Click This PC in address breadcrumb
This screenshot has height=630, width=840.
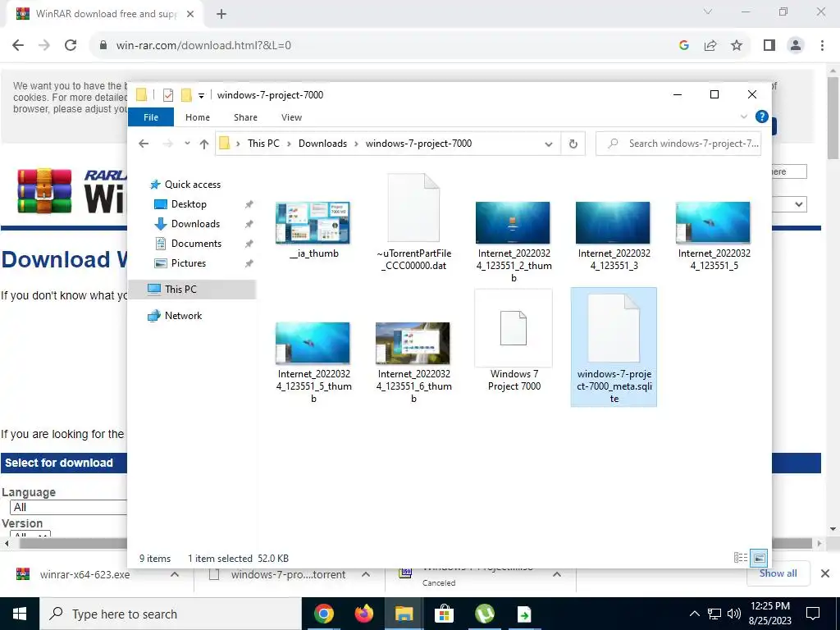pyautogui.click(x=263, y=144)
